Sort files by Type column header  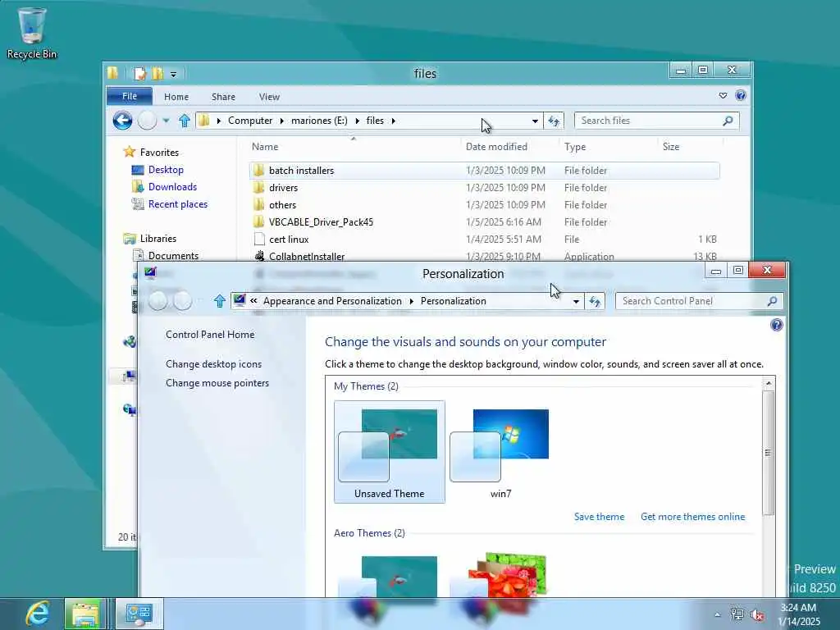coord(608,147)
